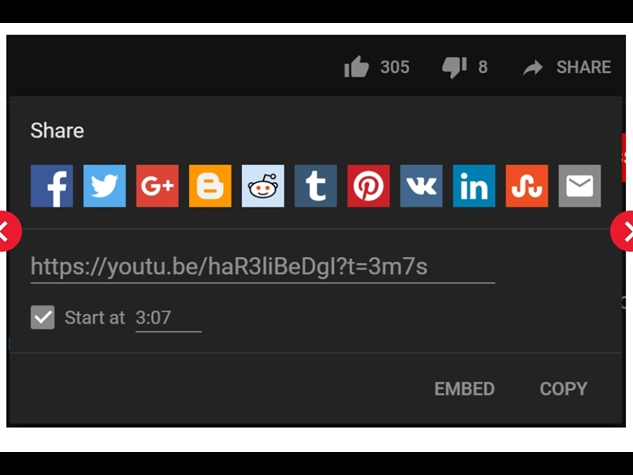633x475 pixels.
Task: Click the thumbs down dislike icon
Action: [x=455, y=67]
